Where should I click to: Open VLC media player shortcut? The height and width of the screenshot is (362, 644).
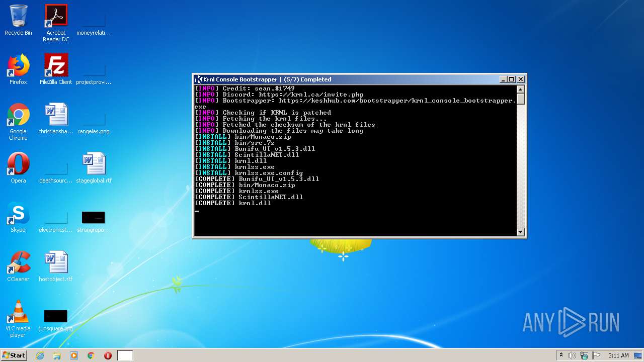[18, 319]
